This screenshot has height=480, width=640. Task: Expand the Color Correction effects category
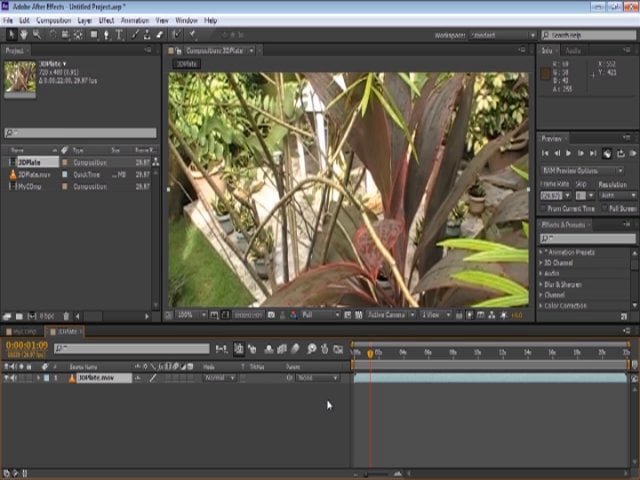coord(541,306)
